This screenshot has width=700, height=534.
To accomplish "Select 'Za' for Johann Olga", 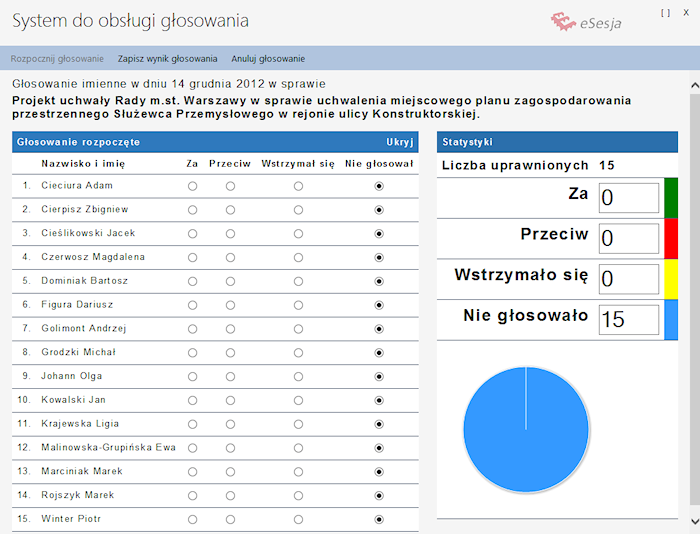I will point(192,376).
